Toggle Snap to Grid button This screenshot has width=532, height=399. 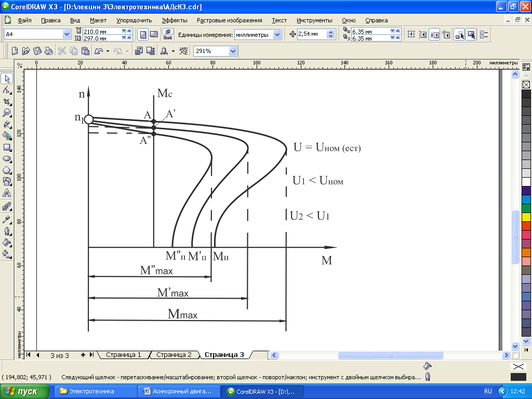click(411, 34)
